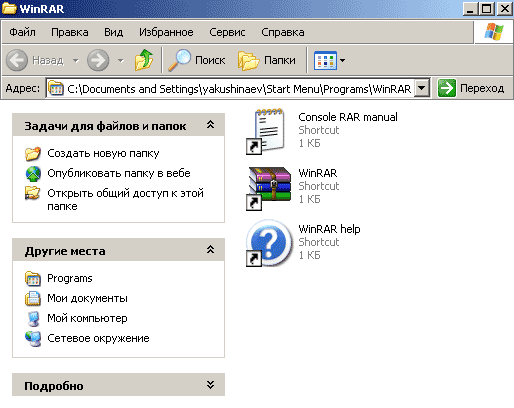Open the Справка menu
The width and height of the screenshot is (514, 408).
pyautogui.click(x=283, y=32)
